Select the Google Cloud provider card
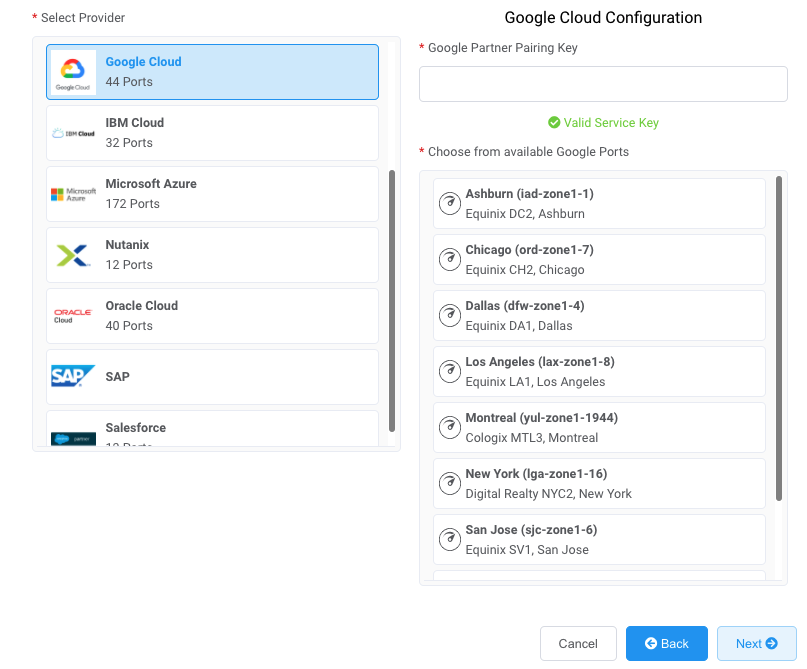 tap(213, 72)
